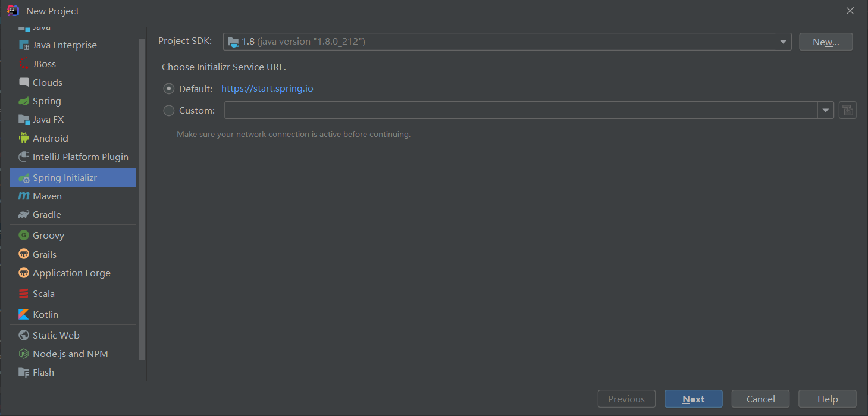Click the Application Forge icon
Viewport: 868px width, 416px height.
(24, 273)
